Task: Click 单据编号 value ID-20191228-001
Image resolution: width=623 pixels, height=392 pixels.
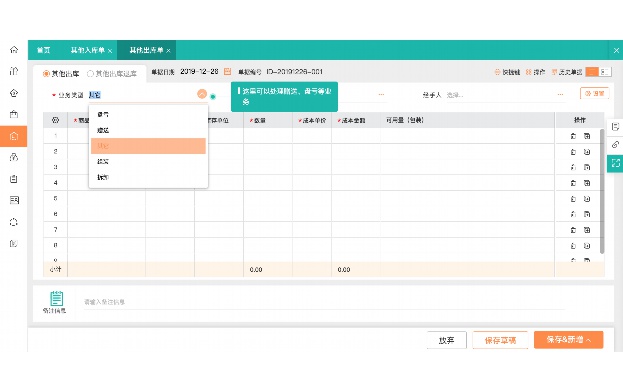Action: (294, 72)
